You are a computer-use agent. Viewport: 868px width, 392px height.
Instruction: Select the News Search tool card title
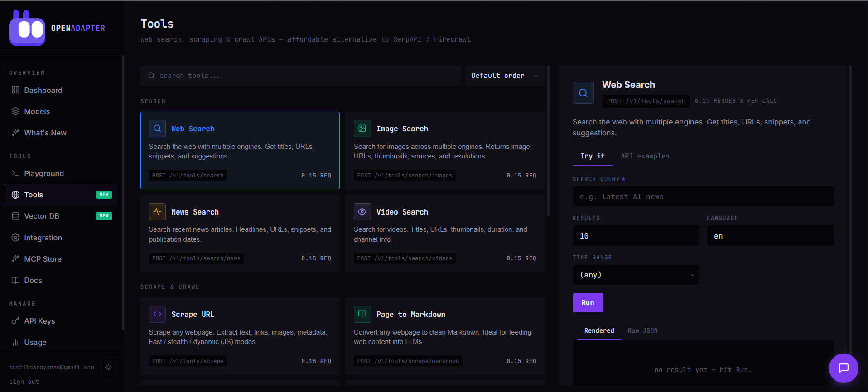click(x=195, y=212)
